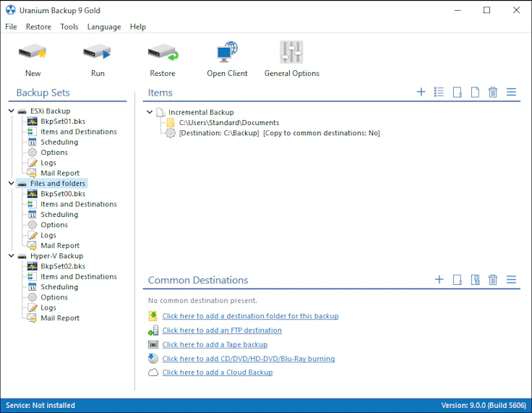Select the Hyper-V Backup set
The width and height of the screenshot is (532, 413).
[x=56, y=256]
